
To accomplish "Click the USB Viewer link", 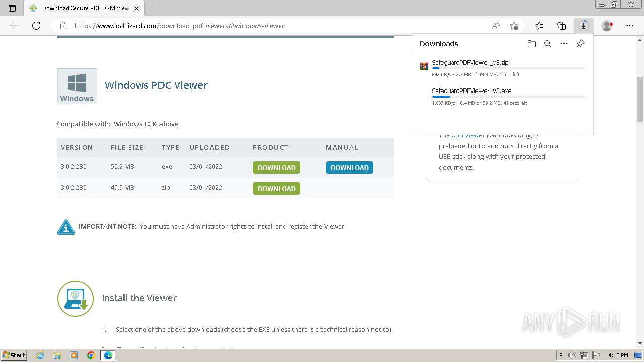I will tap(468, 135).
